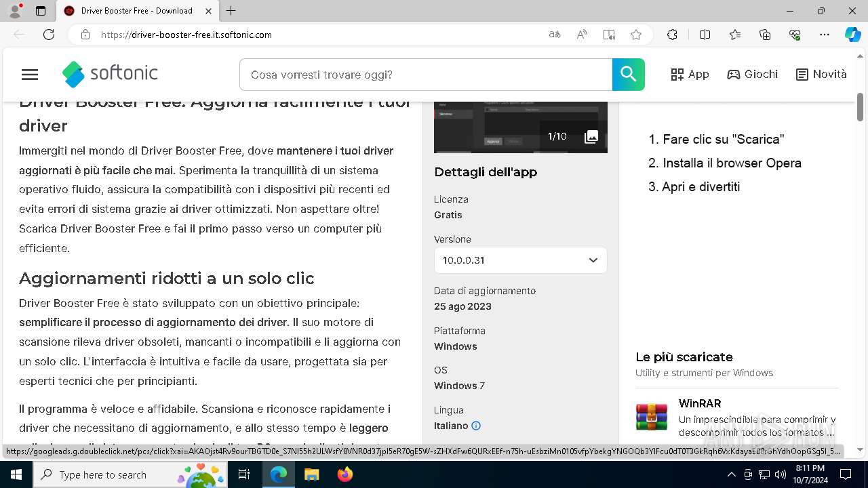Open the App category icon
Screen dimensions: 868x488
tap(677, 75)
